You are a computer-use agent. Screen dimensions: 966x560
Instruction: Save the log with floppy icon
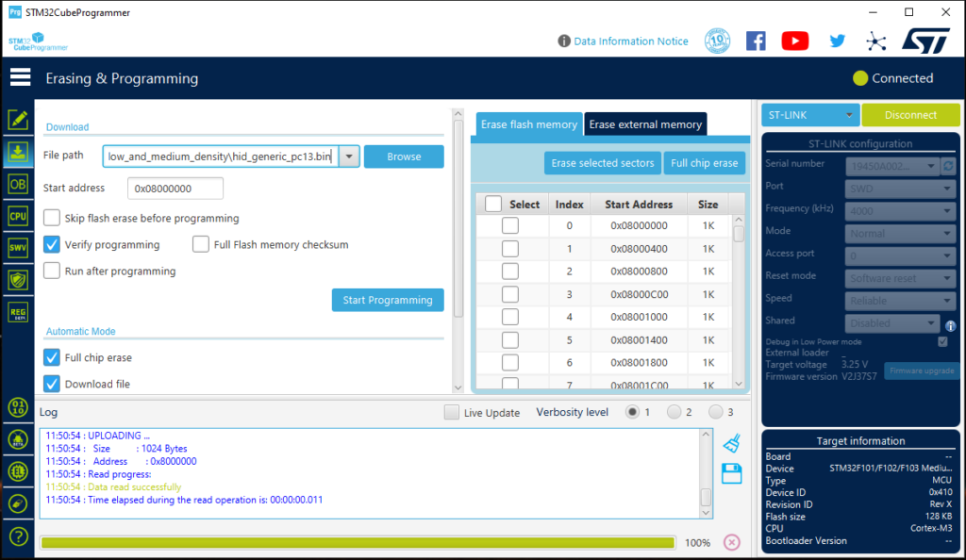731,474
